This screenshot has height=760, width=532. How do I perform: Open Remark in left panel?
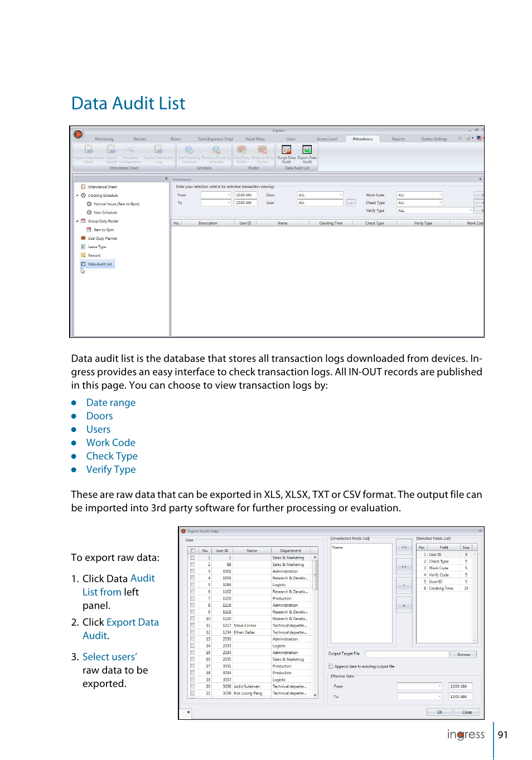[94, 255]
